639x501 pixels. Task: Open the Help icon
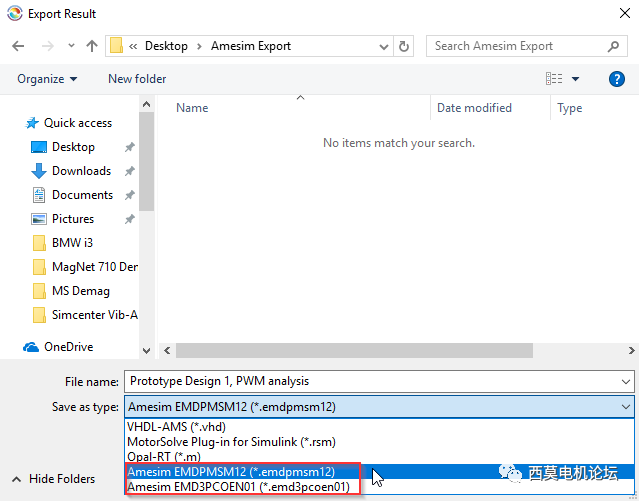pyautogui.click(x=617, y=79)
